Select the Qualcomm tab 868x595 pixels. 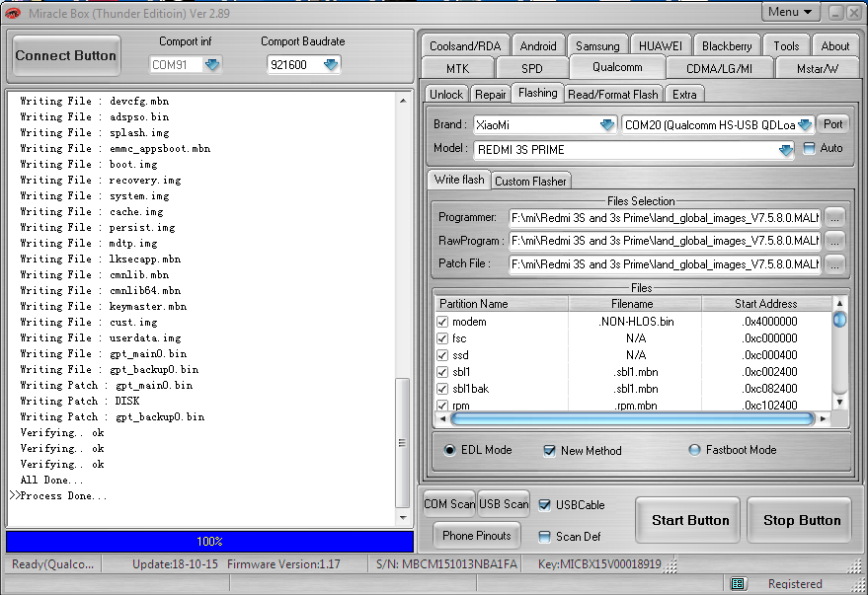pyautogui.click(x=617, y=67)
